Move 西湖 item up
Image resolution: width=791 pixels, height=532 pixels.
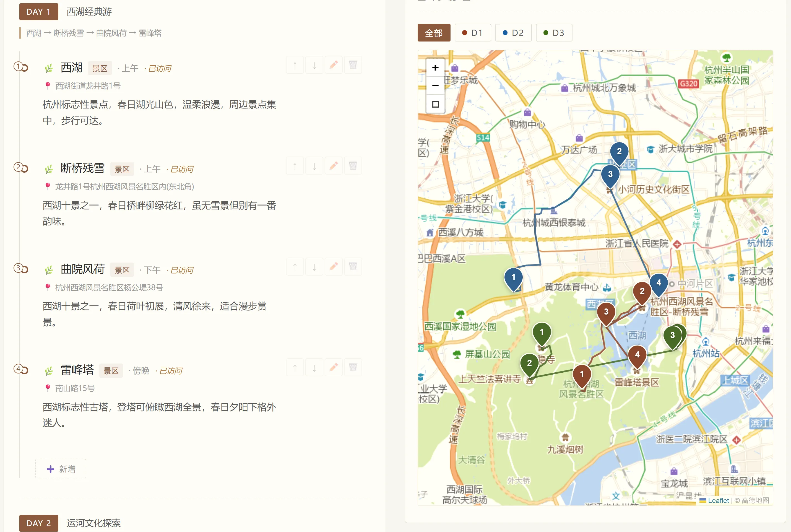pyautogui.click(x=295, y=65)
